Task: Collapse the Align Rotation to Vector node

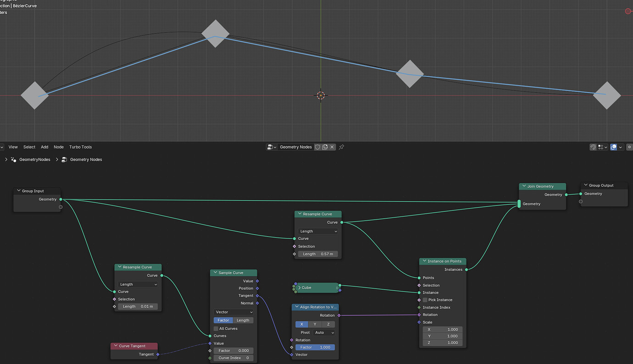Action: click(297, 307)
